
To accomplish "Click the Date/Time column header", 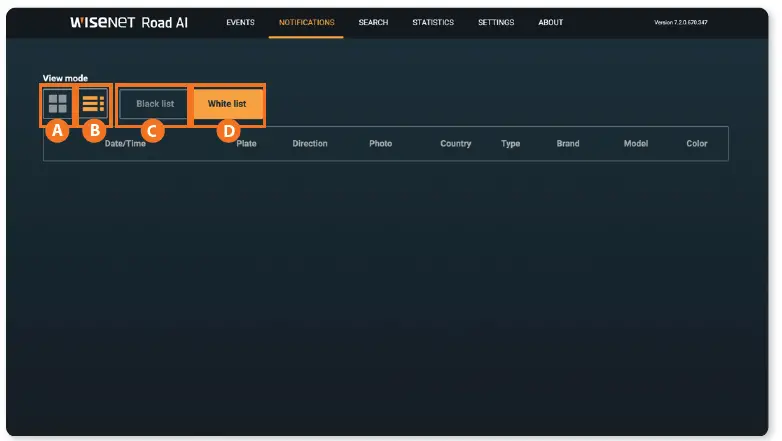I will point(125,144).
